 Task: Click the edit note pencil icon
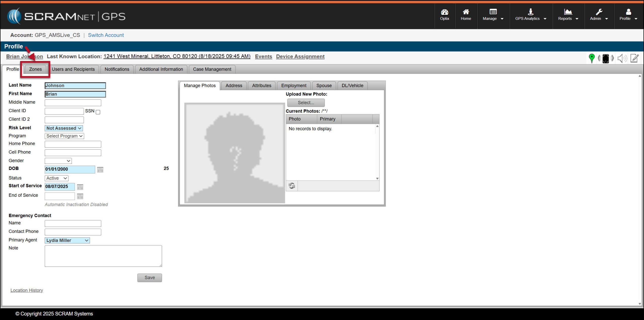pyautogui.click(x=635, y=58)
